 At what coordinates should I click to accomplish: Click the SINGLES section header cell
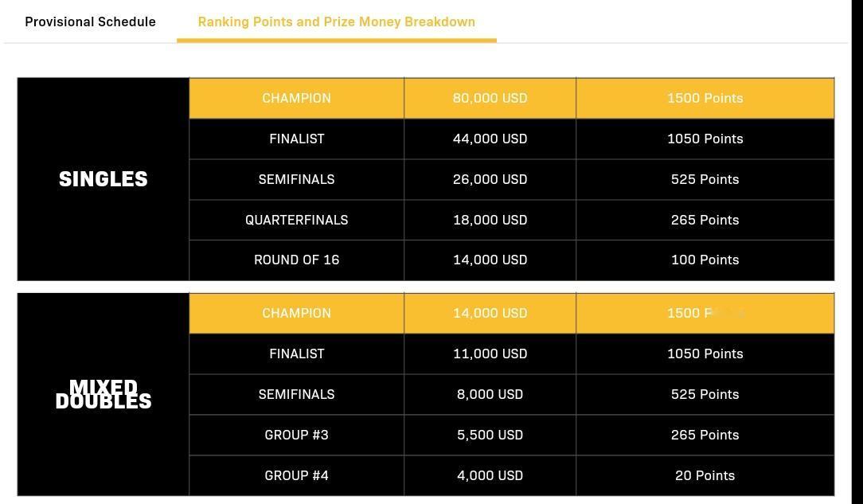coord(103,179)
